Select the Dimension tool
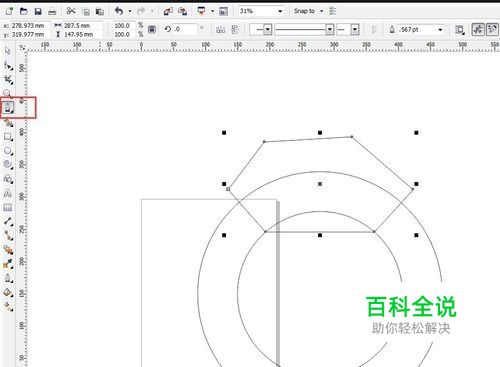 point(8,221)
